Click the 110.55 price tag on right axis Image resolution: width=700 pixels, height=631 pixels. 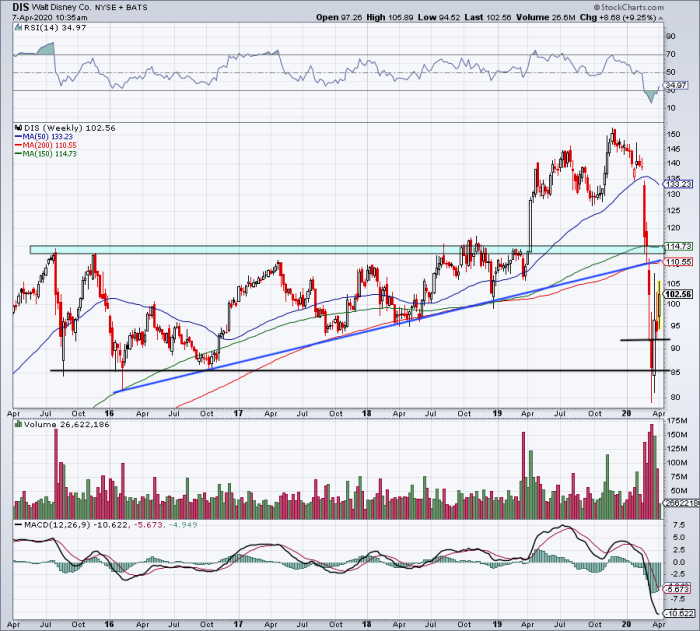click(678, 262)
